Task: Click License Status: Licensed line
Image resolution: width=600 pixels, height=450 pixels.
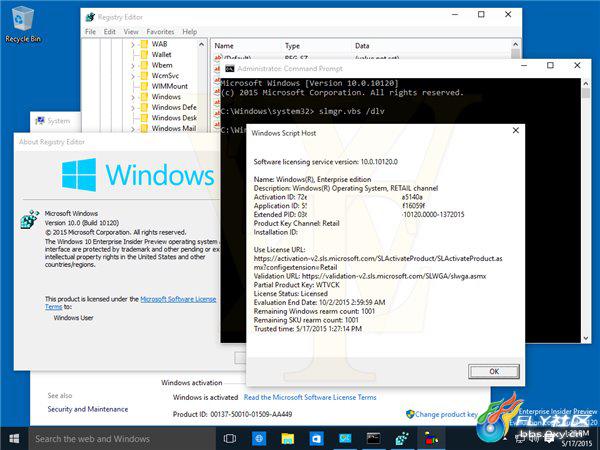Action: point(290,293)
